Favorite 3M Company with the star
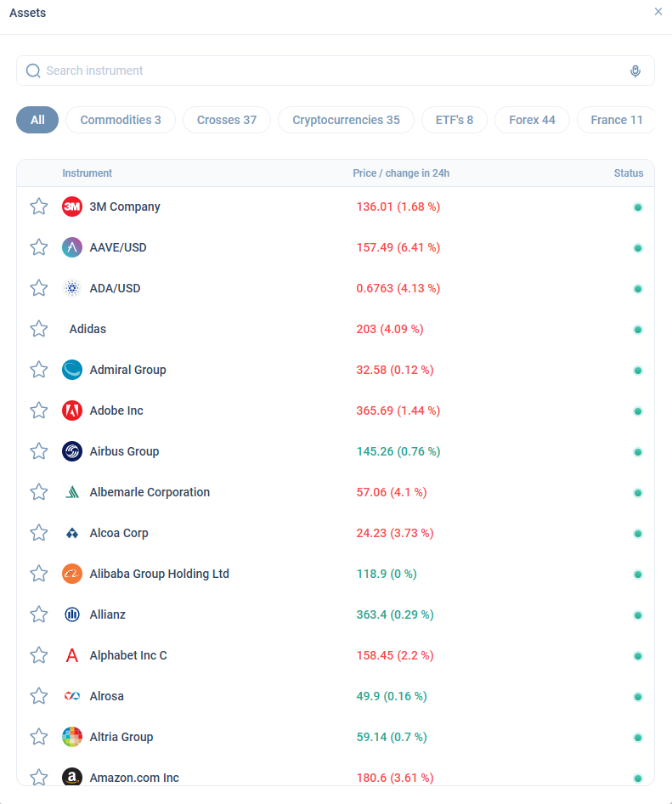 pos(39,207)
